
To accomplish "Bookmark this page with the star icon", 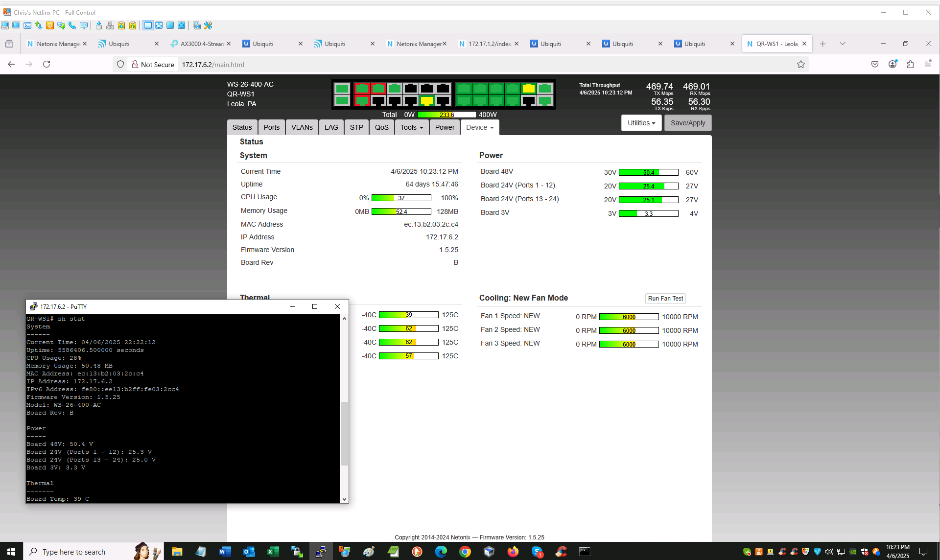I will click(801, 64).
